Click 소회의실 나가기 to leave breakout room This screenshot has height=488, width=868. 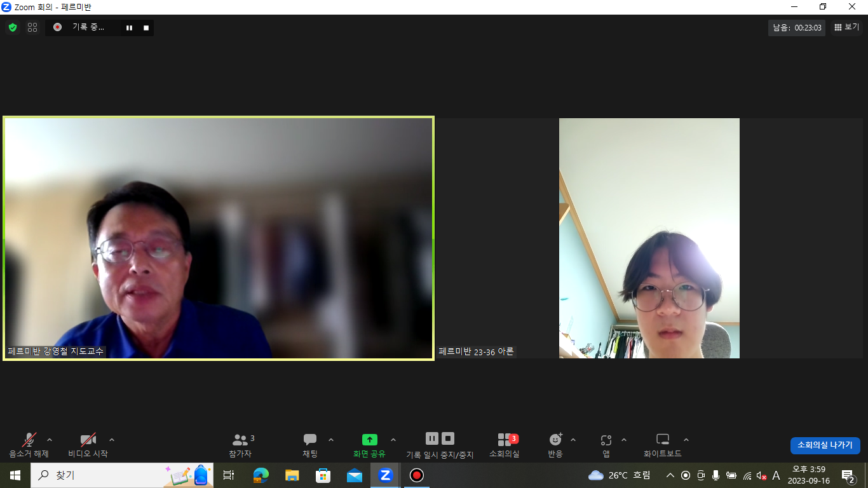coord(825,445)
